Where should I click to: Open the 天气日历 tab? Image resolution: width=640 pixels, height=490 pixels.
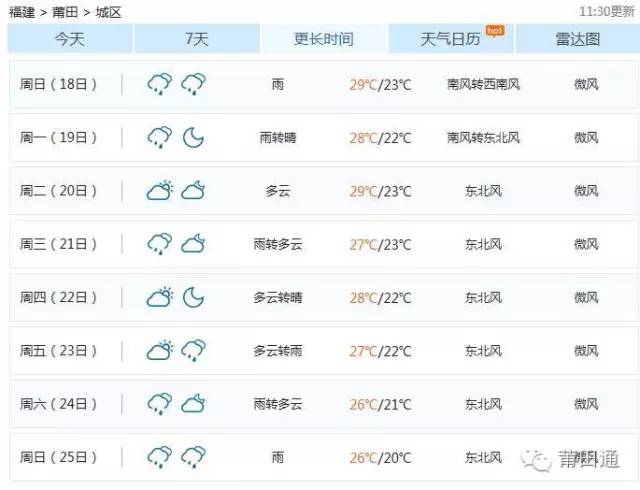(450, 39)
